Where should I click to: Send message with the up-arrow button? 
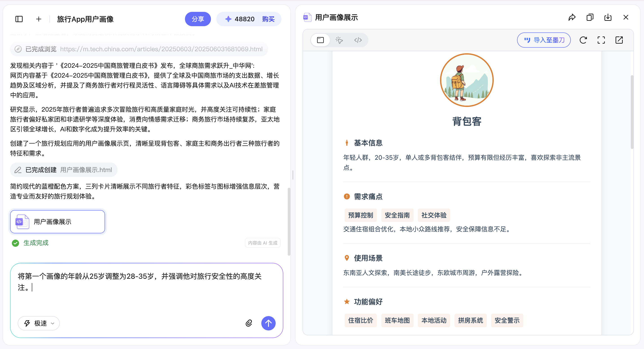tap(268, 323)
